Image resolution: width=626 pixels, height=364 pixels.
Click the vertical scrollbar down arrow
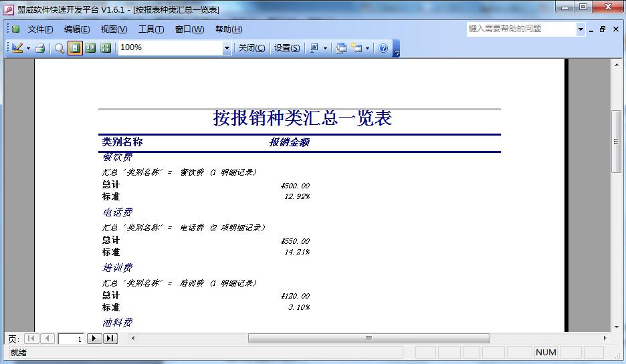pyautogui.click(x=617, y=327)
